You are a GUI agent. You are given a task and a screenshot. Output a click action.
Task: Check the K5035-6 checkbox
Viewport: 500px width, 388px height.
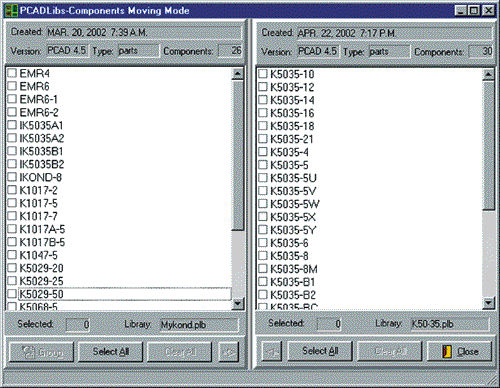click(x=263, y=243)
